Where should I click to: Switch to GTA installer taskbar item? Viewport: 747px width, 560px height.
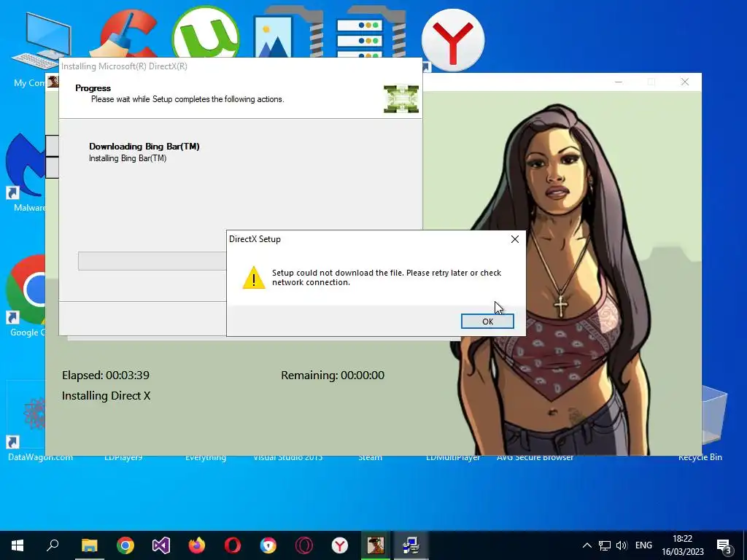click(376, 545)
